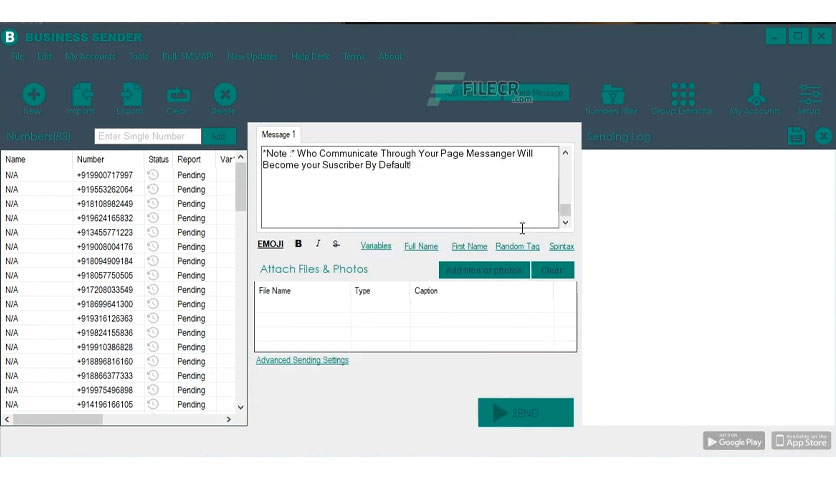Open the Tools menu

pyautogui.click(x=139, y=56)
